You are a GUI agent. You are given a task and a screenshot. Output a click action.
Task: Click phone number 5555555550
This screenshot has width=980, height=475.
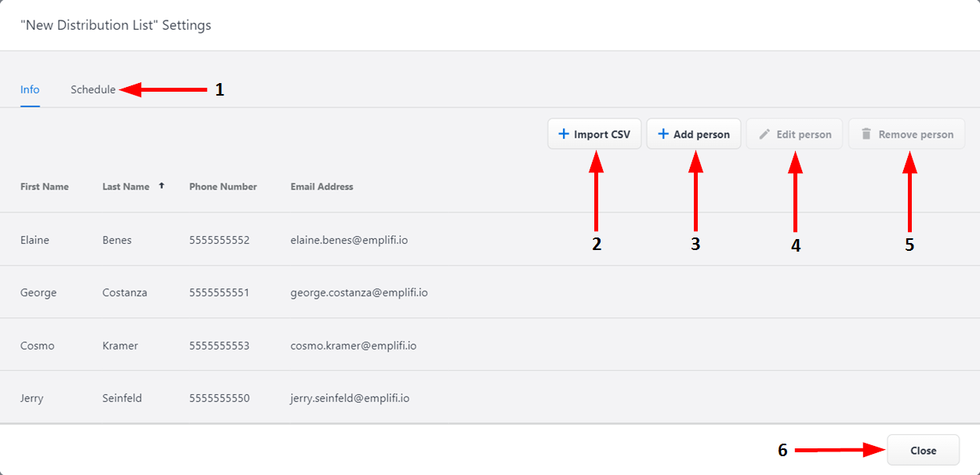(x=220, y=398)
